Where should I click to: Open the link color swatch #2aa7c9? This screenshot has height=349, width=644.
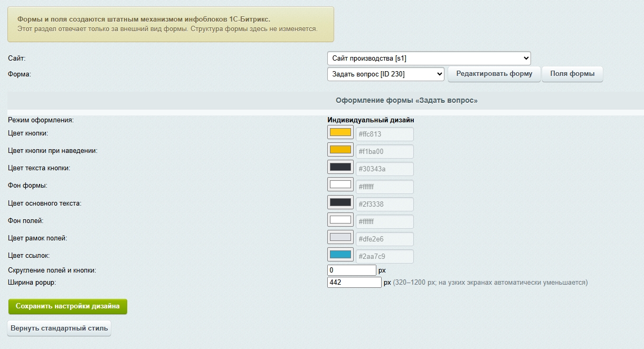[340, 255]
